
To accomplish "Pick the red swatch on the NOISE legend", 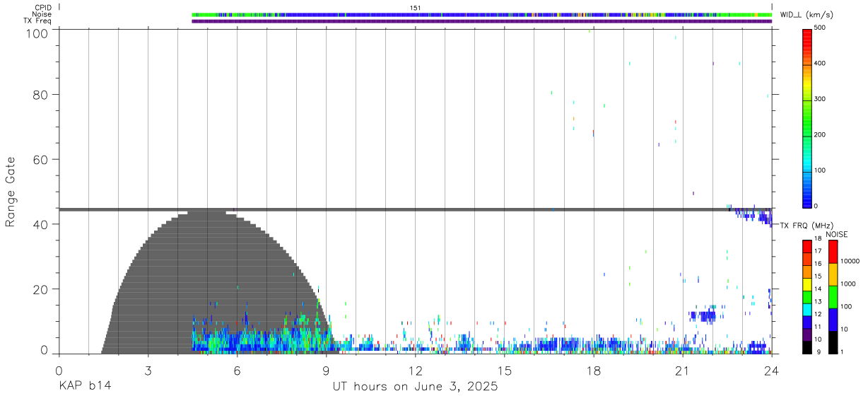I will click(833, 251).
